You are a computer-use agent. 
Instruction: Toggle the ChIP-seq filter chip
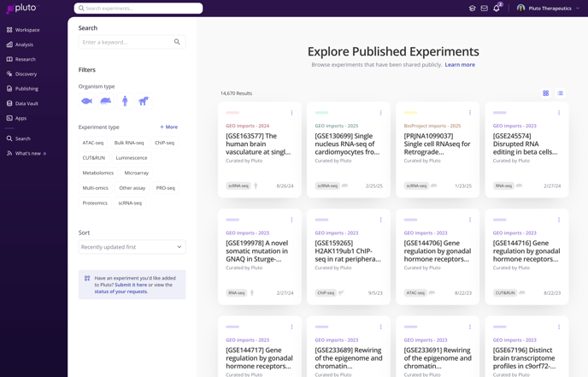pyautogui.click(x=164, y=143)
